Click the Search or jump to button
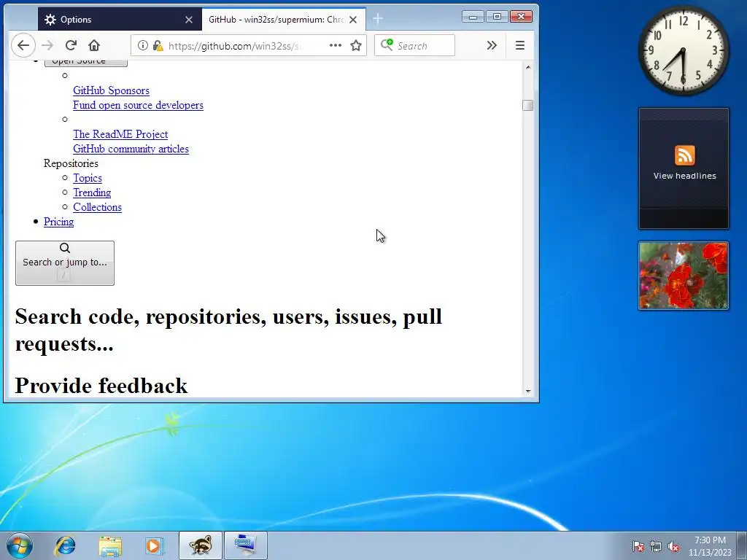747x560 pixels. coord(65,262)
